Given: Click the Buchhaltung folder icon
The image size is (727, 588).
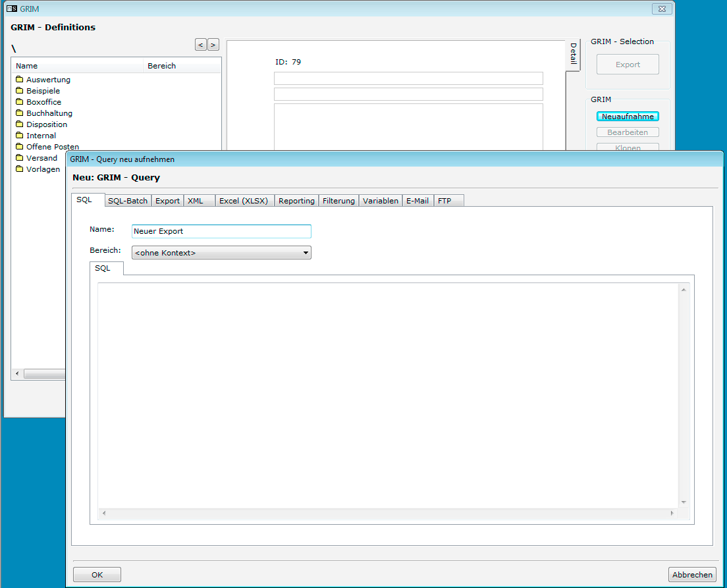Looking at the screenshot, I should click(19, 113).
